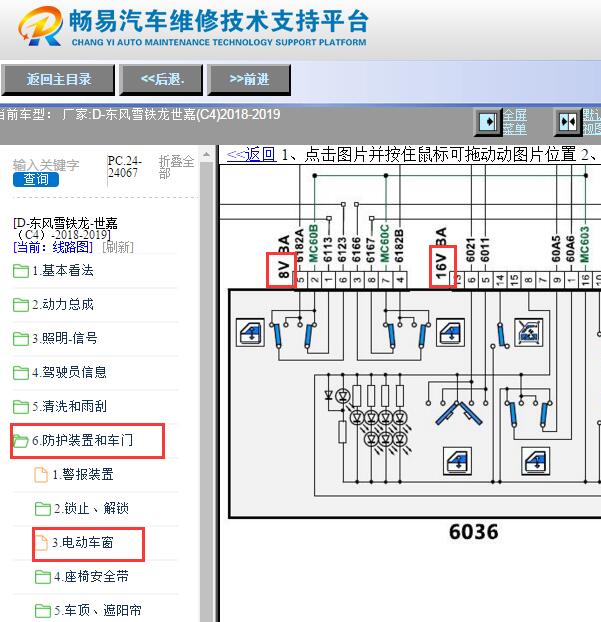The height and width of the screenshot is (622, 601).
Task: Click the folder icon beside 5.清洗和雨刮
Action: 21,407
